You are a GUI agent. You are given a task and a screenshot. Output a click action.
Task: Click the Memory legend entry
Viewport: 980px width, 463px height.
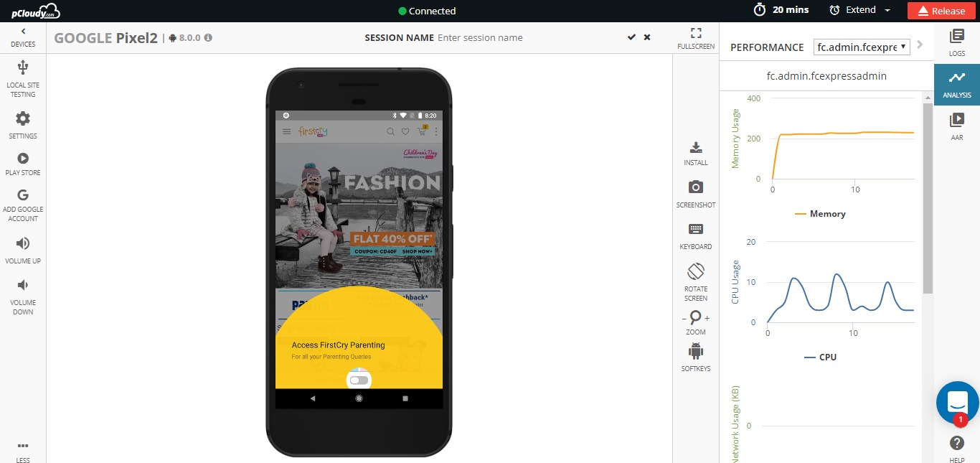(x=820, y=214)
